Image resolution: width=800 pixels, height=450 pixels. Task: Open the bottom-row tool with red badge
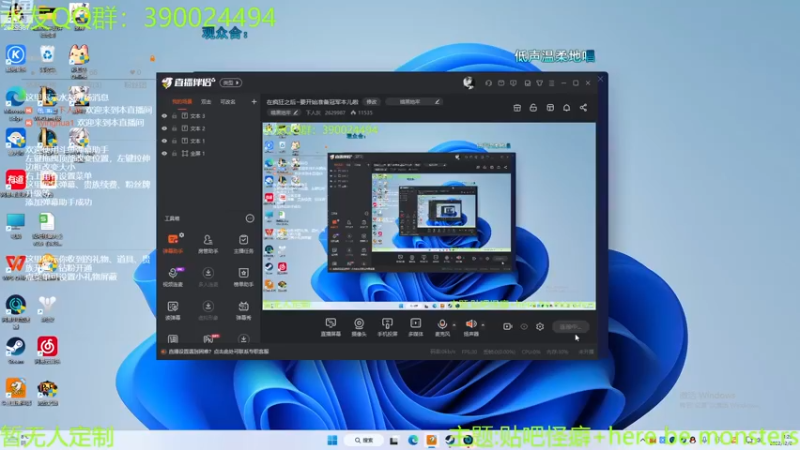click(x=209, y=339)
